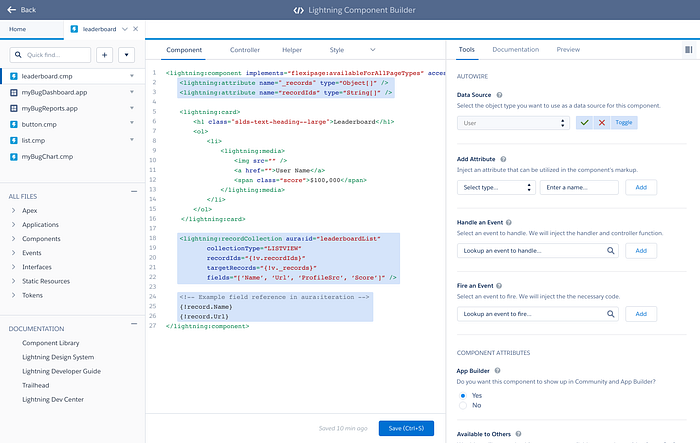
Task: Switch to the Controller tab
Action: point(245,49)
